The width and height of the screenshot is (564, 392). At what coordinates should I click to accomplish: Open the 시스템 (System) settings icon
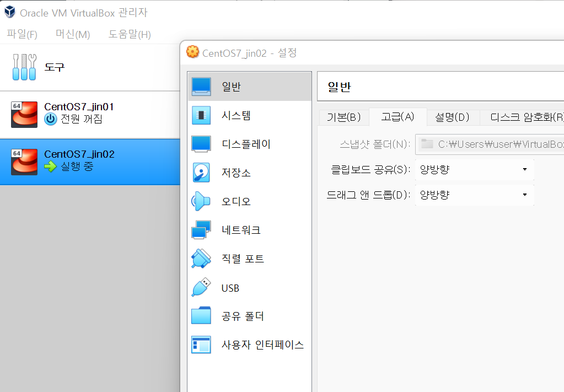(x=201, y=115)
